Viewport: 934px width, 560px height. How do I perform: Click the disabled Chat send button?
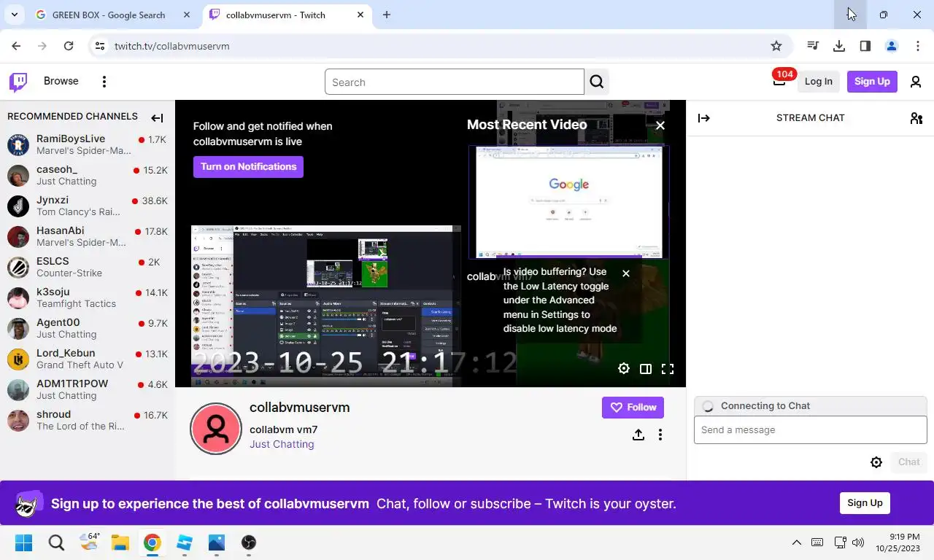908,462
